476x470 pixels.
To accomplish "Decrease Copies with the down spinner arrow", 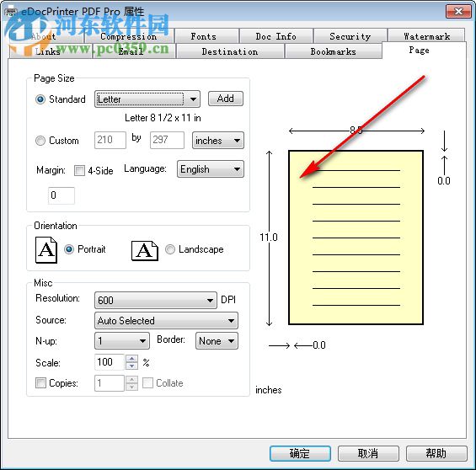I will click(131, 387).
